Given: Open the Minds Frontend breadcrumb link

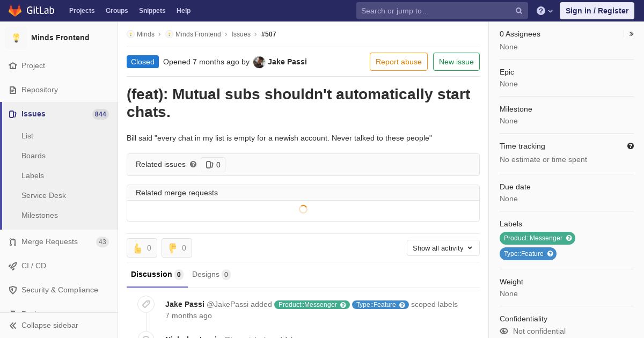Looking at the screenshot, I should pyautogui.click(x=198, y=34).
